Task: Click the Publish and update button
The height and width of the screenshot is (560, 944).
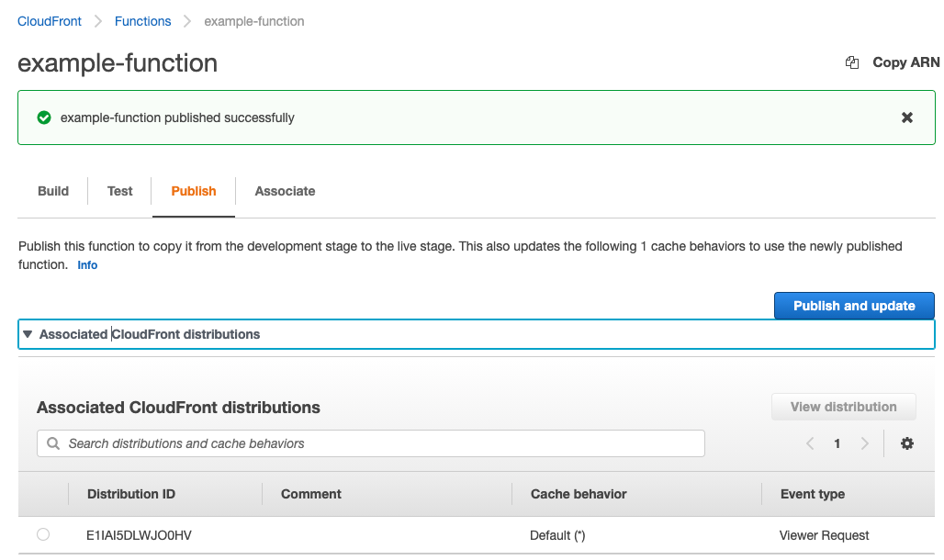Action: (x=854, y=306)
